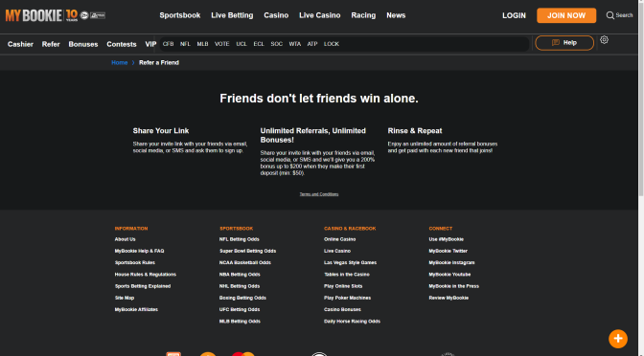Click the orange plus floating button
Image resolution: width=644 pixels, height=356 pixels.
(x=618, y=339)
